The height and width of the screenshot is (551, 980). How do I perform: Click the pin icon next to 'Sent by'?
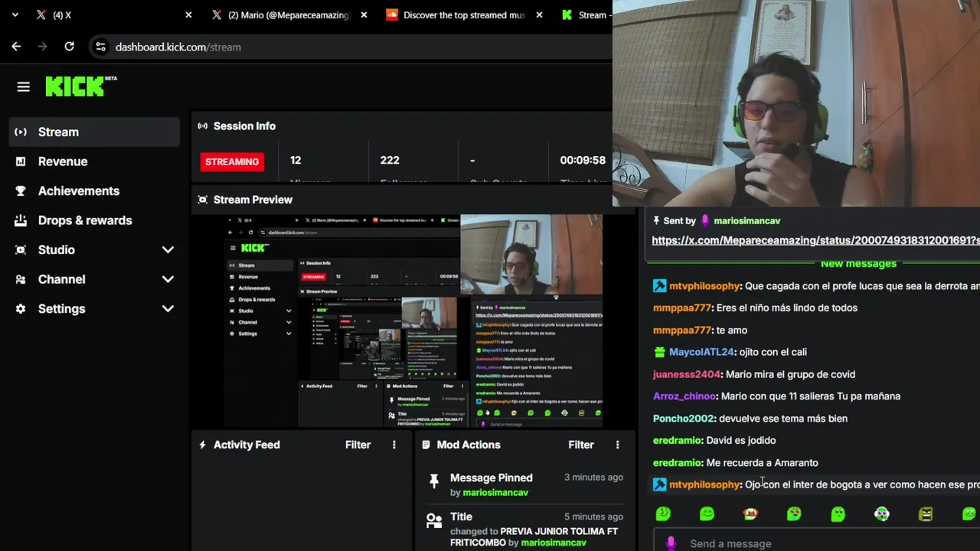(x=656, y=220)
